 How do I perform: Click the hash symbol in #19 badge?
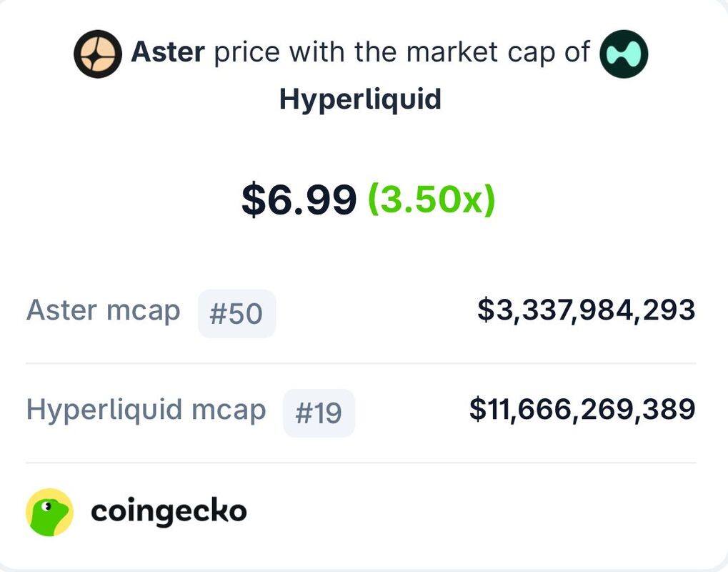coord(303,413)
